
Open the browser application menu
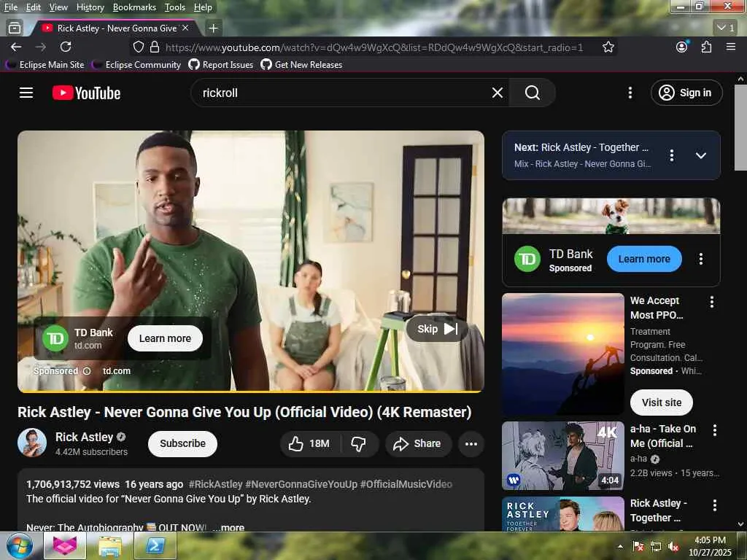point(730,47)
